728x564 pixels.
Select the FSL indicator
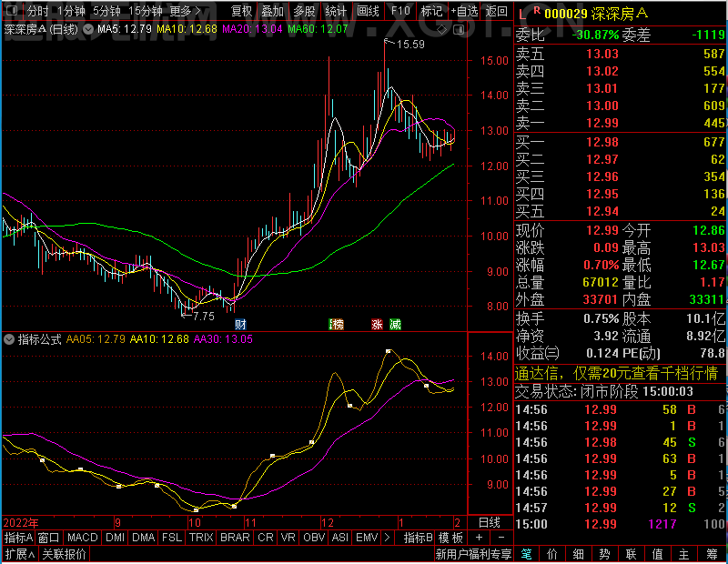coord(172,538)
